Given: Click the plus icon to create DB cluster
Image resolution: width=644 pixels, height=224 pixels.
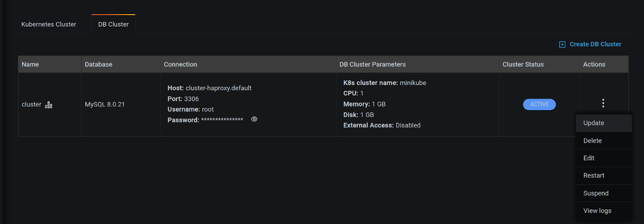Looking at the screenshot, I should coord(562,44).
